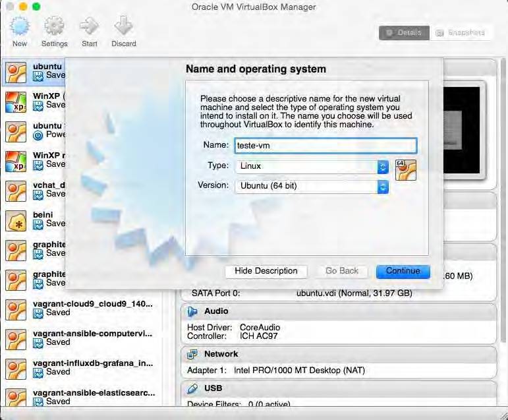Image resolution: width=508 pixels, height=420 pixels.
Task: Select the second graphite VM icon
Action: click(16, 280)
